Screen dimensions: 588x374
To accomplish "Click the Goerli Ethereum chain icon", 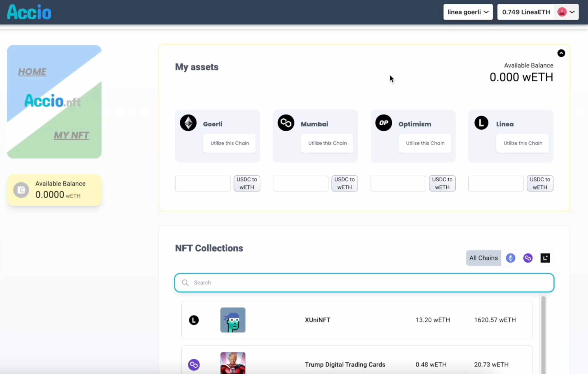I will click(x=188, y=123).
